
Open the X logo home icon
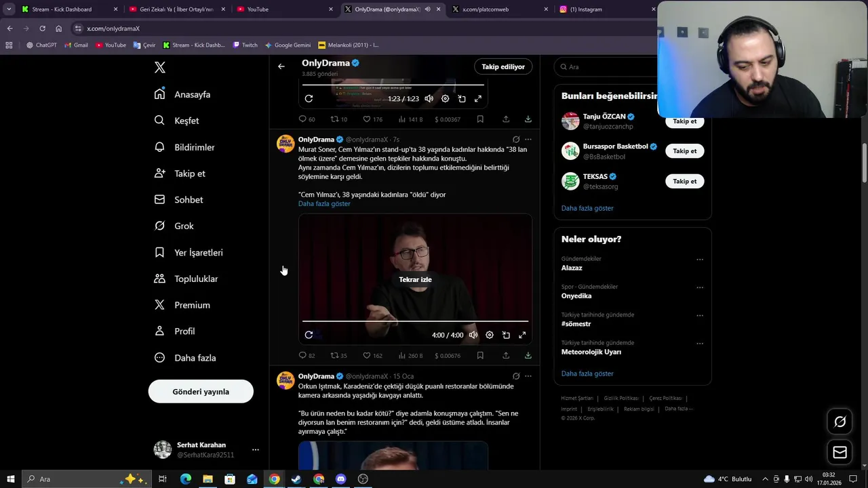tap(160, 67)
